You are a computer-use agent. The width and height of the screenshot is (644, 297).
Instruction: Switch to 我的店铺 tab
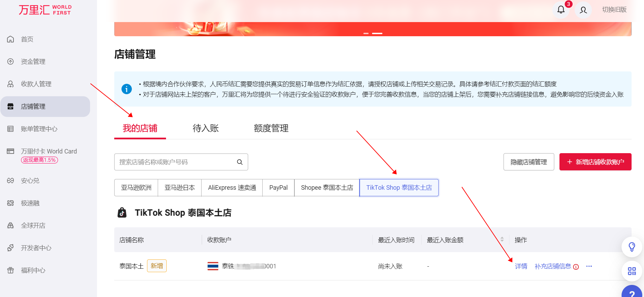tap(140, 128)
